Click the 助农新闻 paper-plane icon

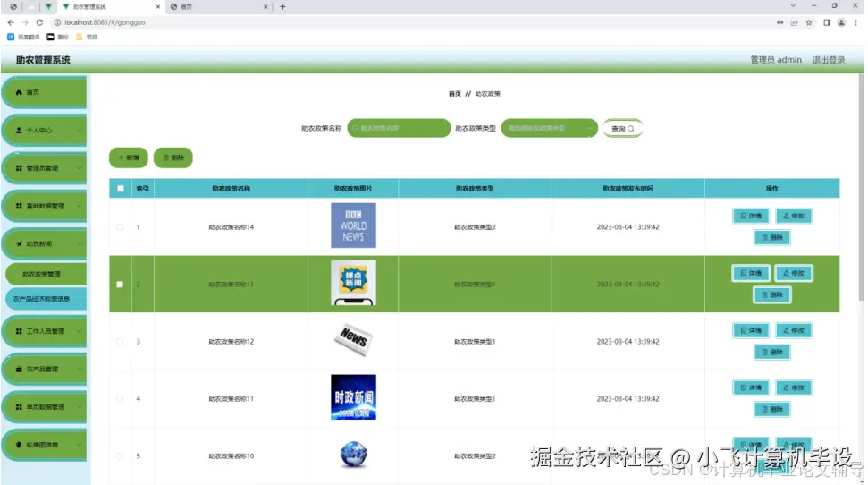19,244
